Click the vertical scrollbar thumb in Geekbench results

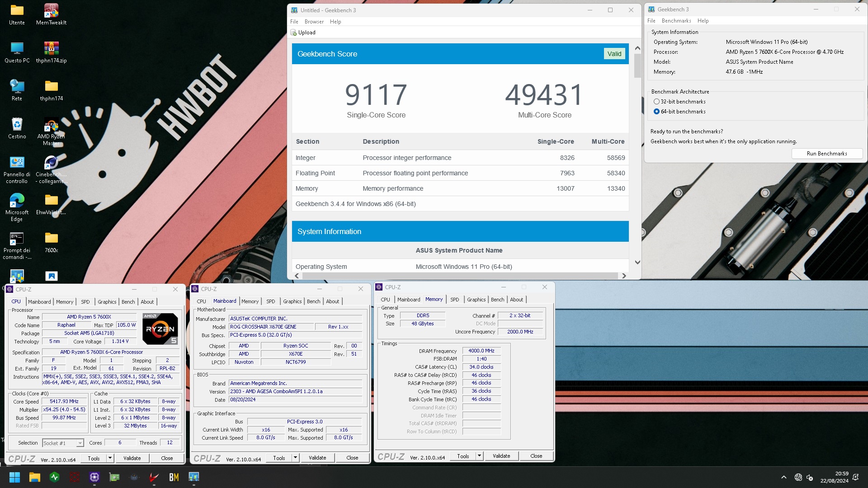[637, 66]
